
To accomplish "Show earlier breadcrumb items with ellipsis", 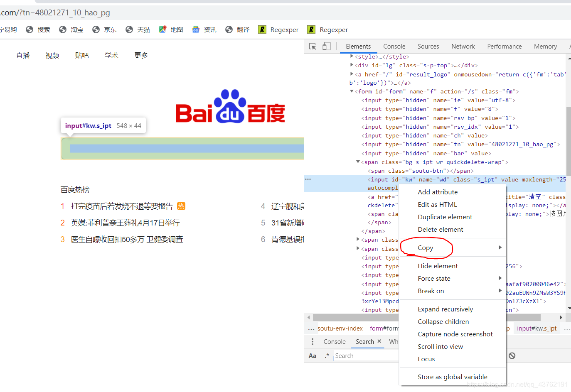I will tap(311, 328).
